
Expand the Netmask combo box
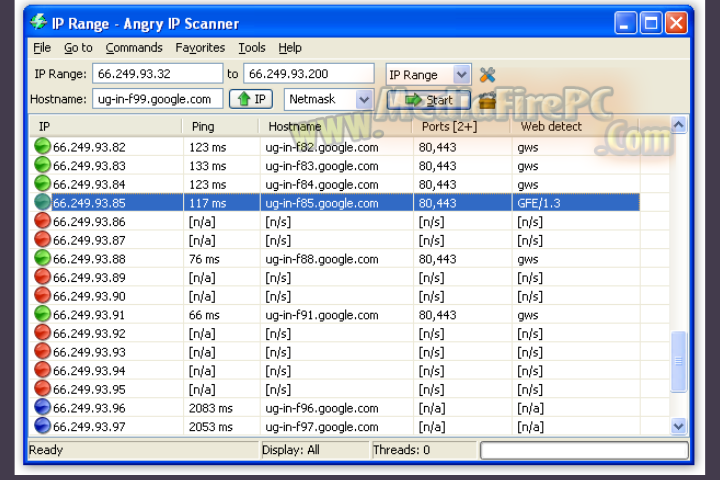point(364,99)
